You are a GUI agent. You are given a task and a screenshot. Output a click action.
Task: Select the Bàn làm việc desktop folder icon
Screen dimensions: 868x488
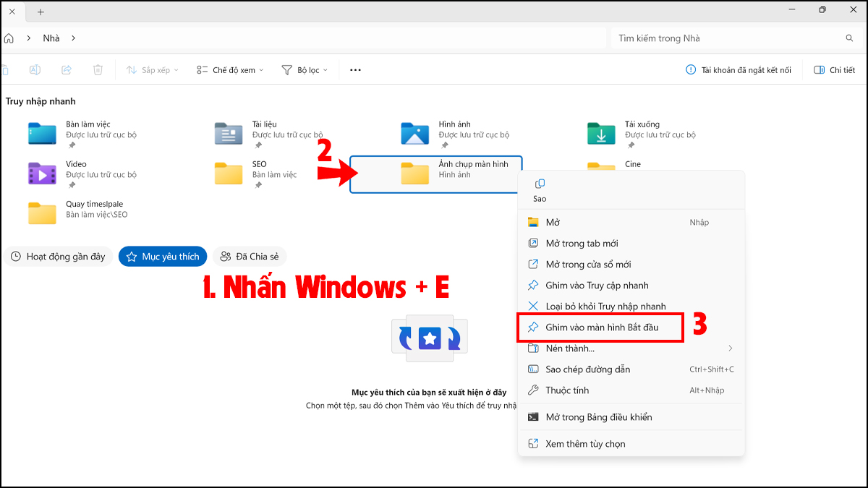[42, 134]
